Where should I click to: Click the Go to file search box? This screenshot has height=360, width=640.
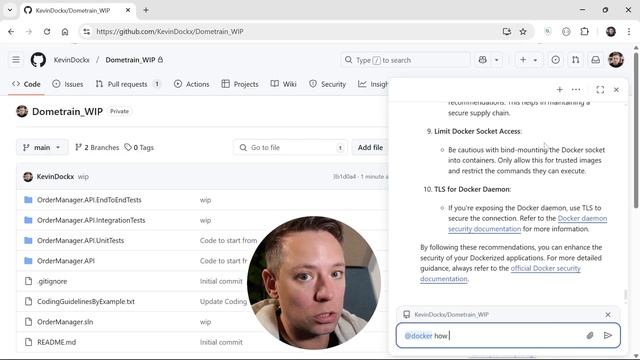(x=291, y=147)
